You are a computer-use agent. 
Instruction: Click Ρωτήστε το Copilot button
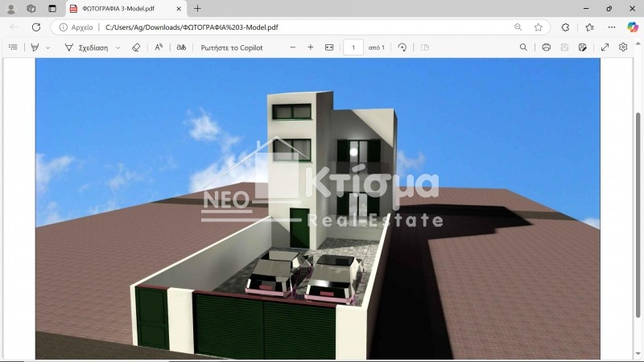(232, 47)
